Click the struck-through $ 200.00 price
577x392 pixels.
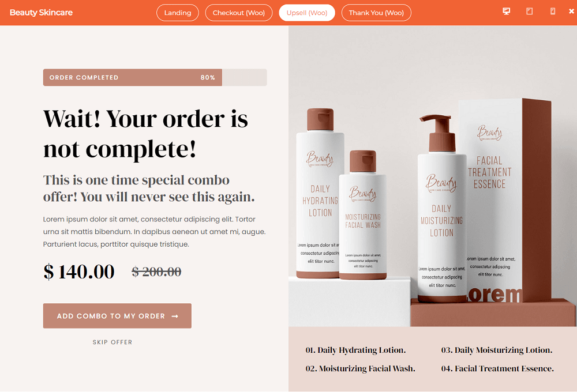156,272
